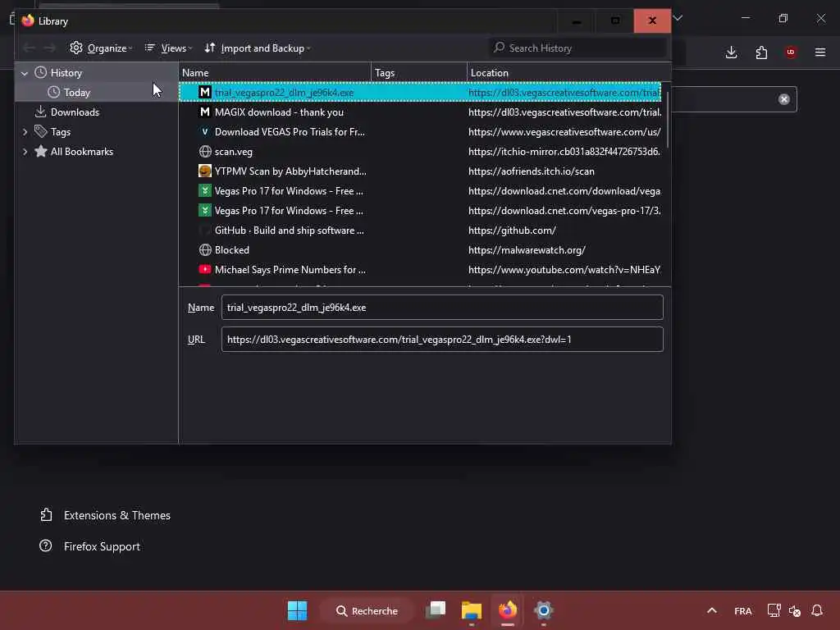840x630 pixels.
Task: Click the All Bookmarks star icon
Action: click(x=41, y=151)
